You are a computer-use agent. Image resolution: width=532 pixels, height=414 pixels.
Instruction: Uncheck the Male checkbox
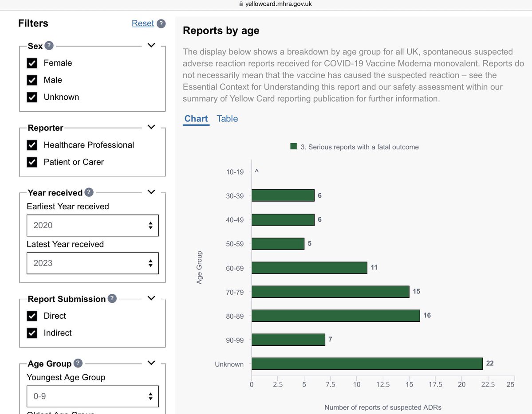pos(32,80)
